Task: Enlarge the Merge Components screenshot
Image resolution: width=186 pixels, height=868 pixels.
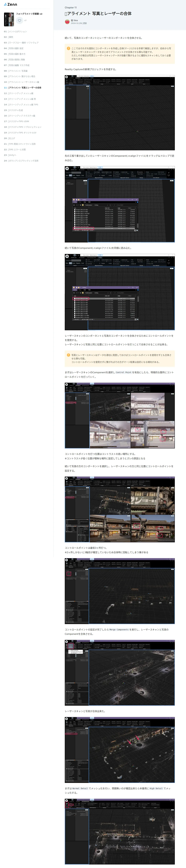Action: click(x=120, y=673)
